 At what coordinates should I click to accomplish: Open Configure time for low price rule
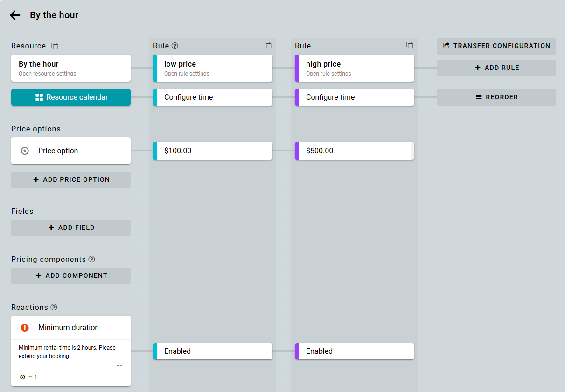pos(214,97)
